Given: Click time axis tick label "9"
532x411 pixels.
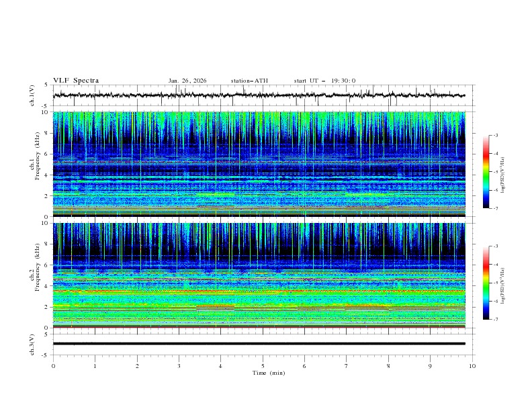Looking at the screenshot, I should [x=430, y=366].
